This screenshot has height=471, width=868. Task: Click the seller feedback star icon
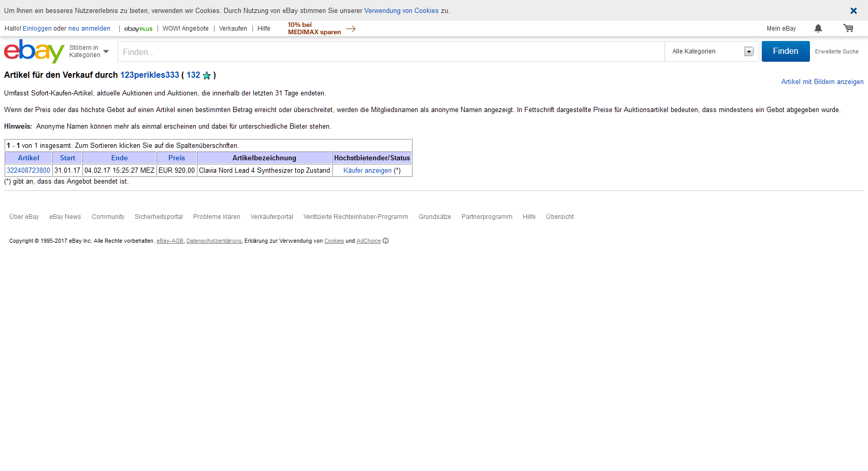(x=207, y=76)
